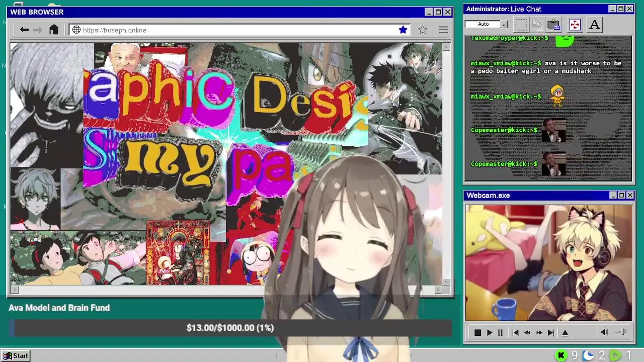Click the religious icon painting on webpage
This screenshot has width=644, height=362.
coord(178,252)
